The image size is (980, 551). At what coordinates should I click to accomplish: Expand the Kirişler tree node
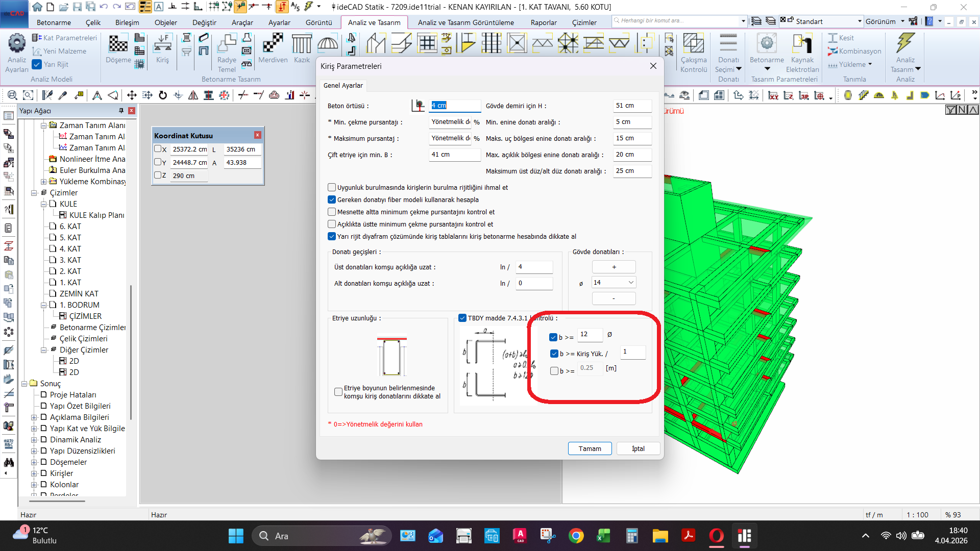pos(34,473)
